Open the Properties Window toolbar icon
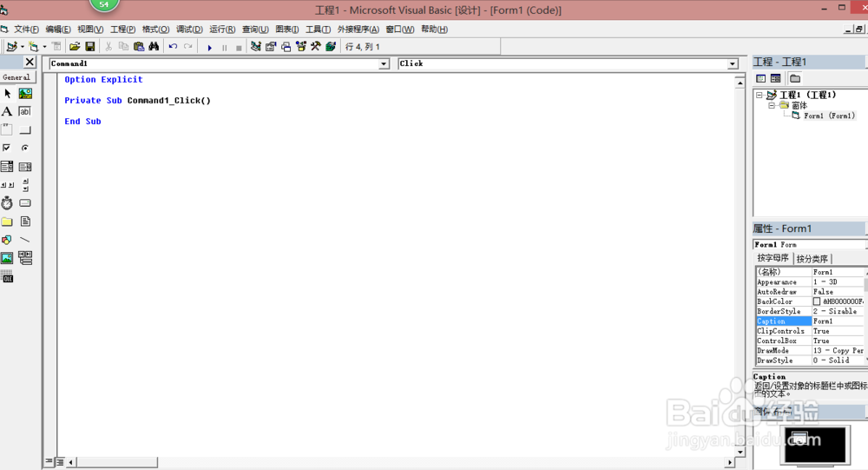Viewport: 868px width, 470px height. coord(271,47)
